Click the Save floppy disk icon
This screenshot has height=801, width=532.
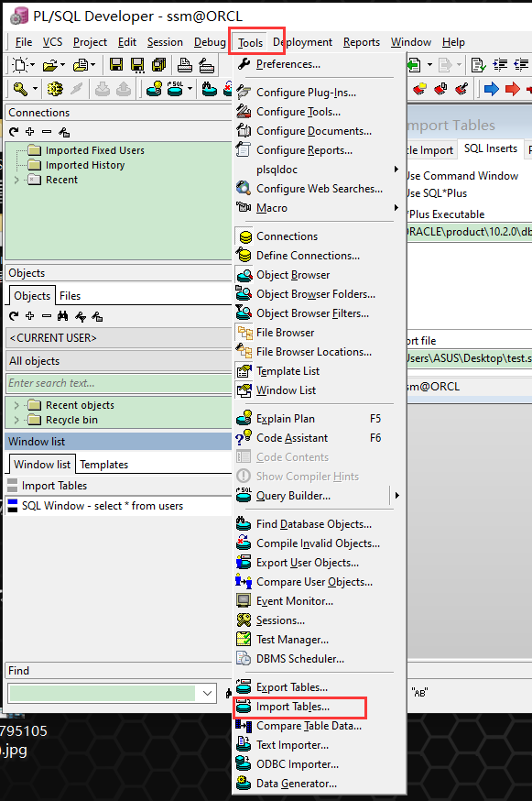pyautogui.click(x=116, y=65)
